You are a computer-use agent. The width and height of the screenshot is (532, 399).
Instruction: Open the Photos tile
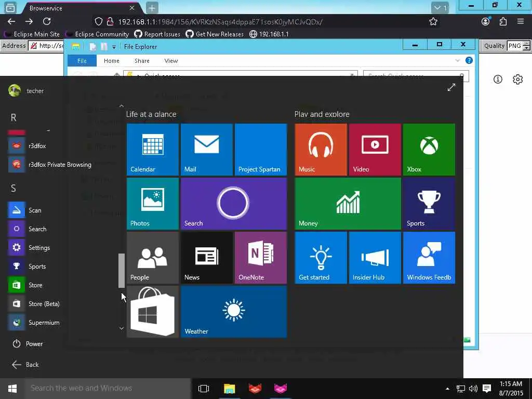coord(152,204)
